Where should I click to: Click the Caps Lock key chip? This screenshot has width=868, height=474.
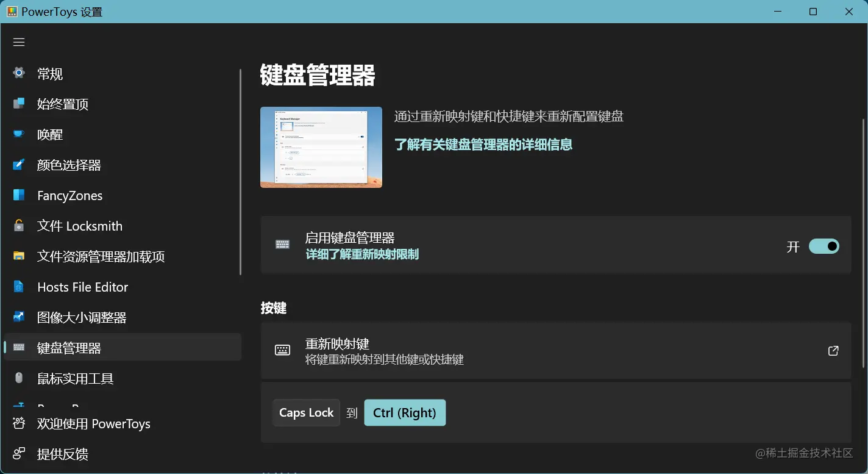307,412
